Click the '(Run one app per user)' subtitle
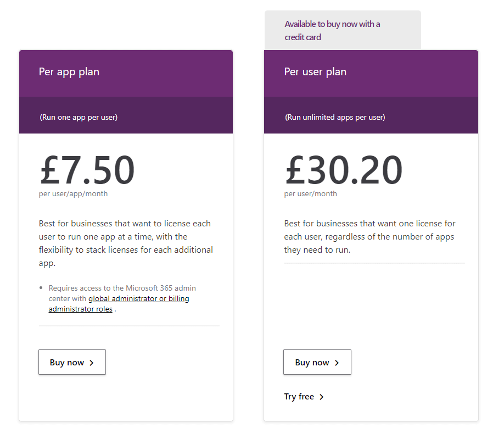The image size is (504, 439). point(79,117)
